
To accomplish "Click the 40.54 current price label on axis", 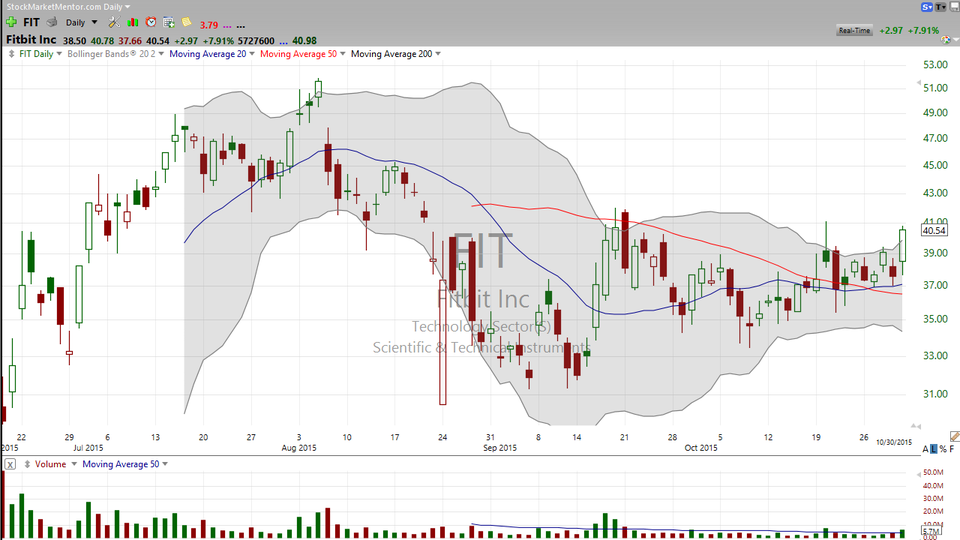I will click(934, 231).
